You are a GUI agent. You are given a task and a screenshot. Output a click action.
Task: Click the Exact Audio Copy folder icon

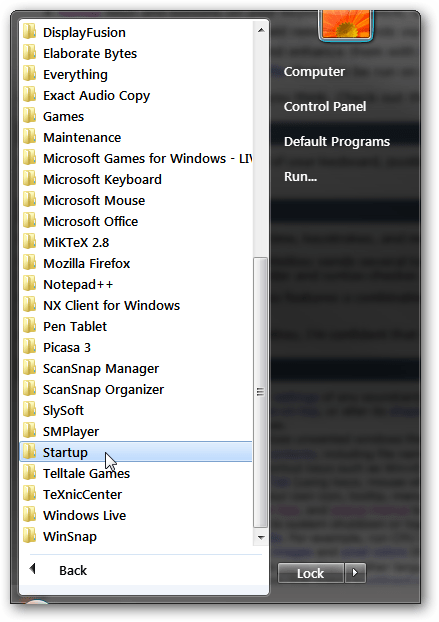point(30,95)
